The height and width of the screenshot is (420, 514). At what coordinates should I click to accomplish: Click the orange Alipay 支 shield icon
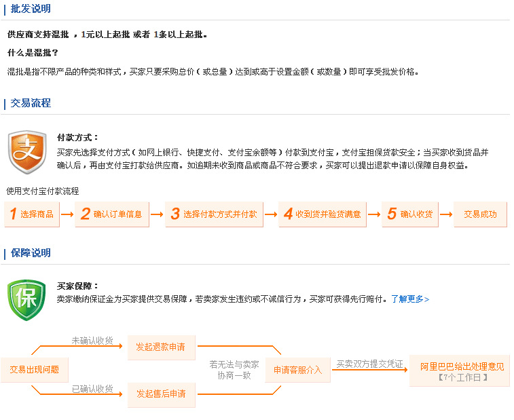[x=27, y=152]
